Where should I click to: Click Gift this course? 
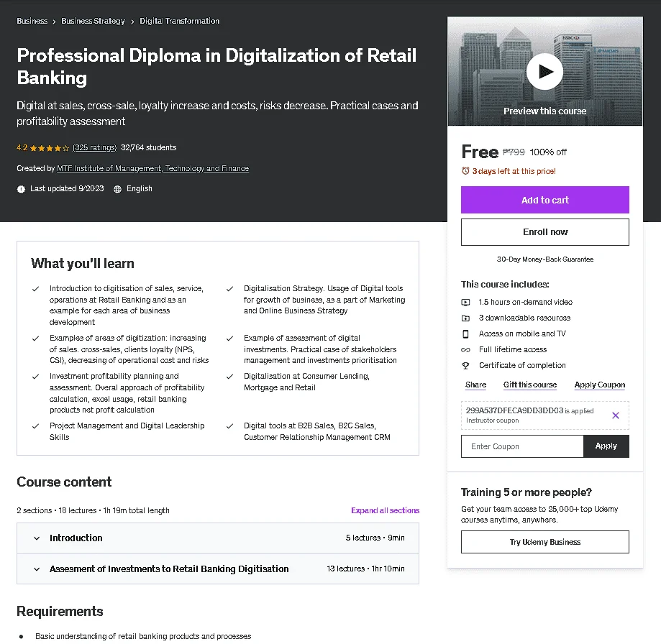click(529, 385)
